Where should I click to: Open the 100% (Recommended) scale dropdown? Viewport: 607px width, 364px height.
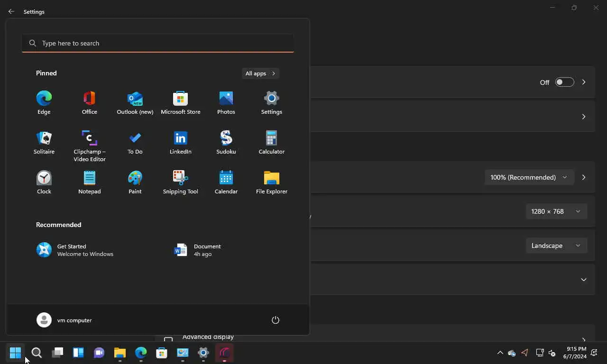click(x=529, y=177)
